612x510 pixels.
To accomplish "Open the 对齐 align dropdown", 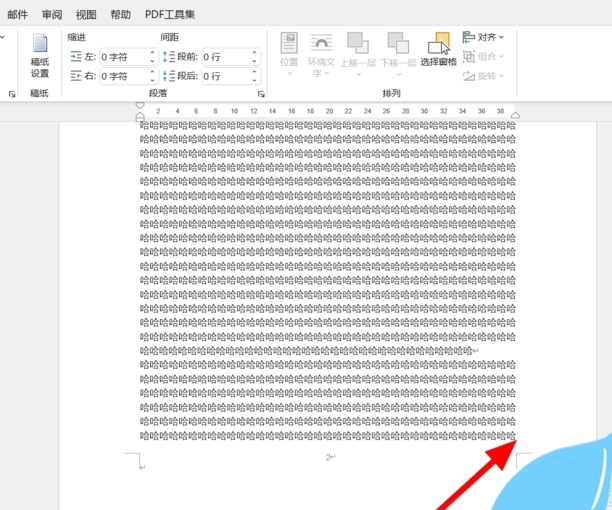I will [484, 37].
